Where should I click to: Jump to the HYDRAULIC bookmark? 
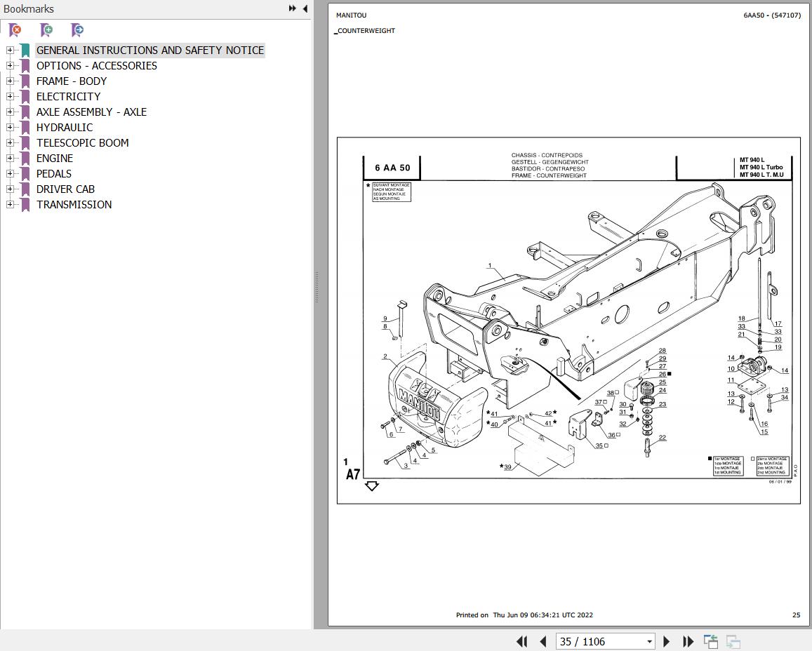(x=65, y=128)
